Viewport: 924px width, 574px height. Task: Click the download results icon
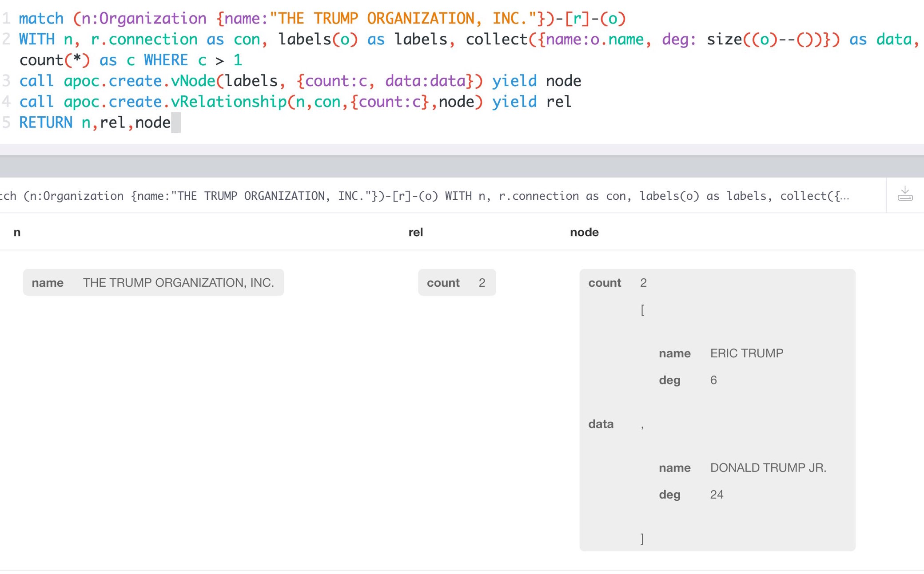point(905,194)
